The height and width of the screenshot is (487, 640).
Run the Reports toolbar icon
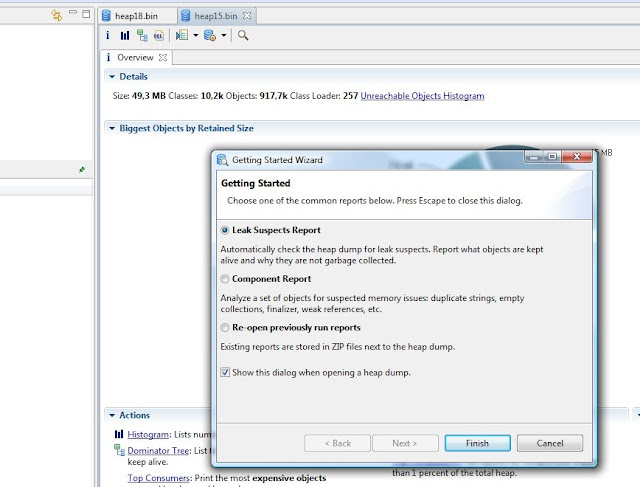182,36
